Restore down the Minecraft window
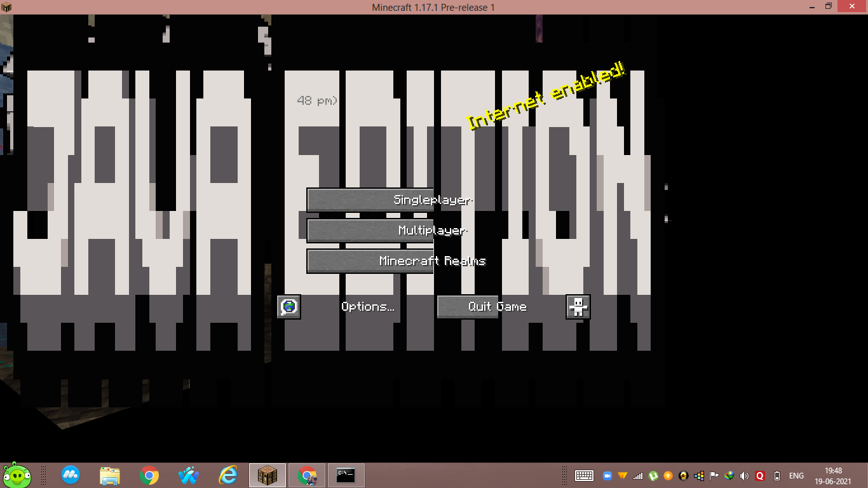Image resolution: width=868 pixels, height=488 pixels. [x=828, y=6]
